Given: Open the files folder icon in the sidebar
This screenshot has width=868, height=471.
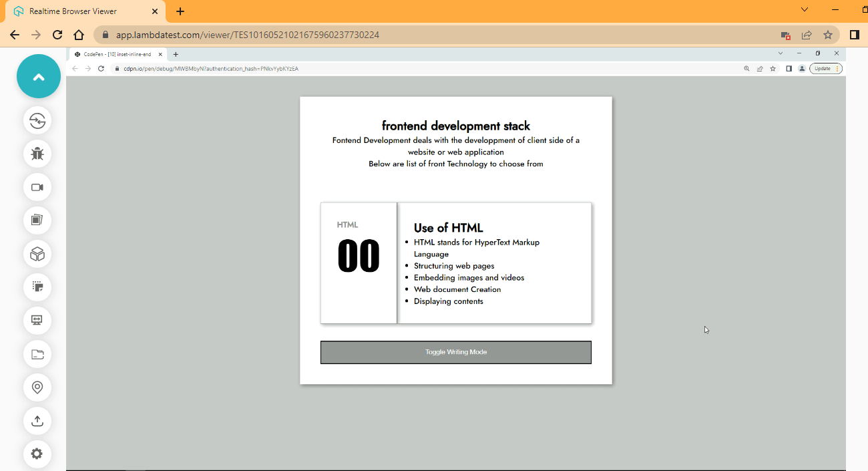Looking at the screenshot, I should coord(37,354).
